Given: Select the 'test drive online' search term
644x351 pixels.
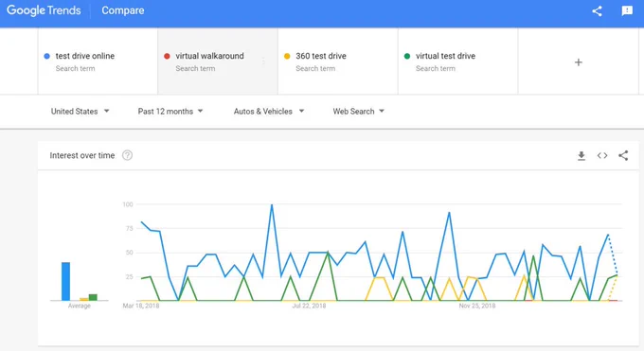Looking at the screenshot, I should [x=98, y=61].
